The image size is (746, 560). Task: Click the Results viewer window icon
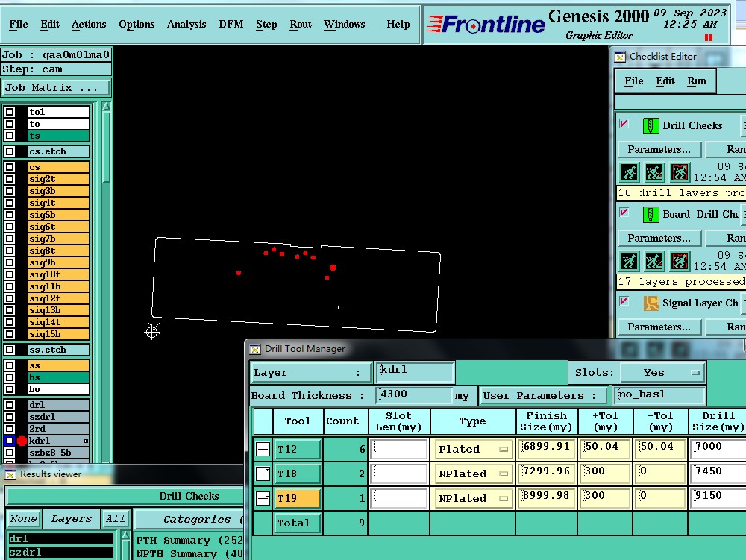[10, 474]
